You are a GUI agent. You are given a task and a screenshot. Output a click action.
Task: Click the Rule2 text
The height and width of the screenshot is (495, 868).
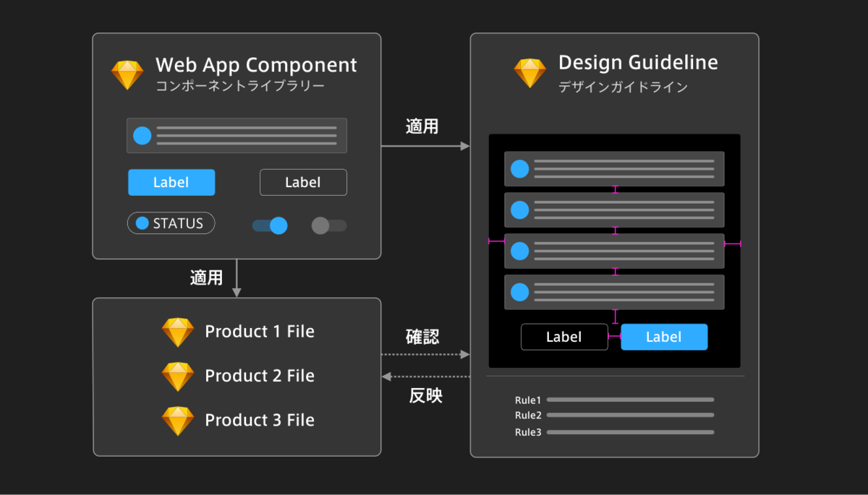(528, 415)
